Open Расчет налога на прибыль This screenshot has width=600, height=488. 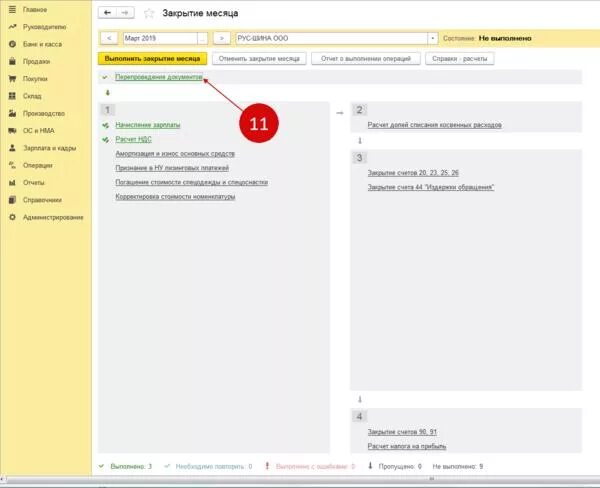point(407,446)
